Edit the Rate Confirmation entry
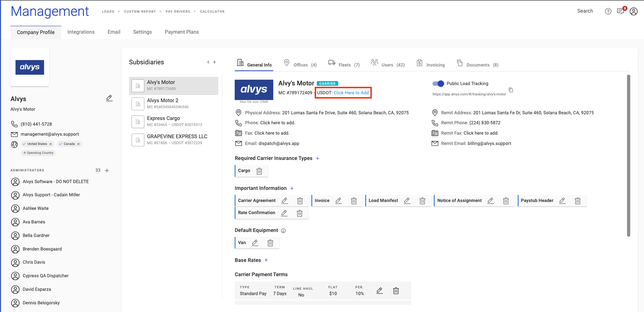The width and height of the screenshot is (644, 312). pyautogui.click(x=284, y=213)
